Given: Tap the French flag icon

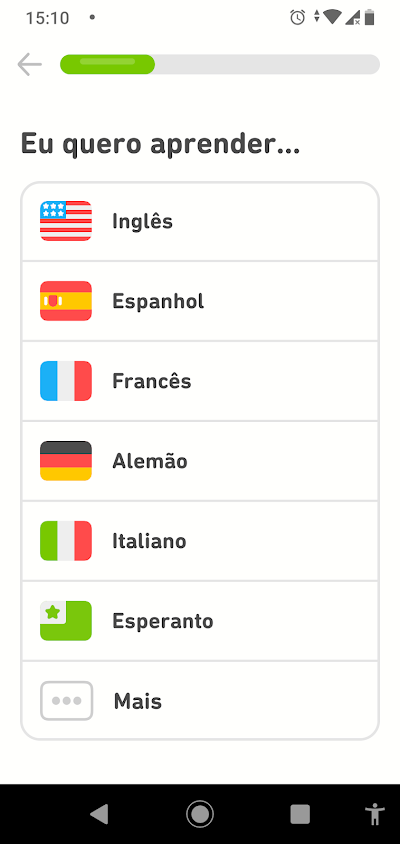Looking at the screenshot, I should (x=66, y=381).
